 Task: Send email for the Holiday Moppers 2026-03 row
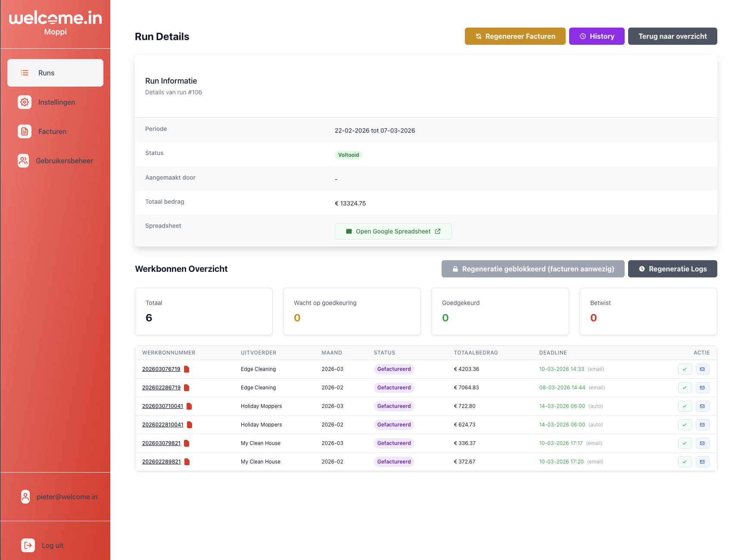(x=703, y=406)
